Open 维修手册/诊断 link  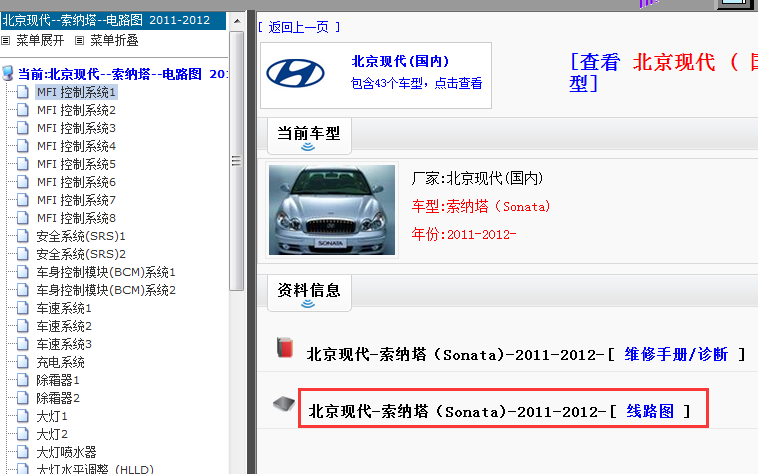coord(676,354)
